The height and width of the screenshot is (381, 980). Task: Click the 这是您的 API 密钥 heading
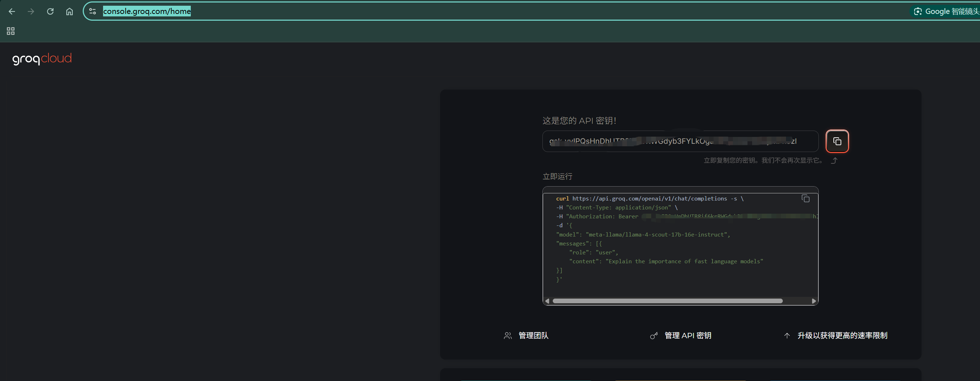click(x=579, y=121)
